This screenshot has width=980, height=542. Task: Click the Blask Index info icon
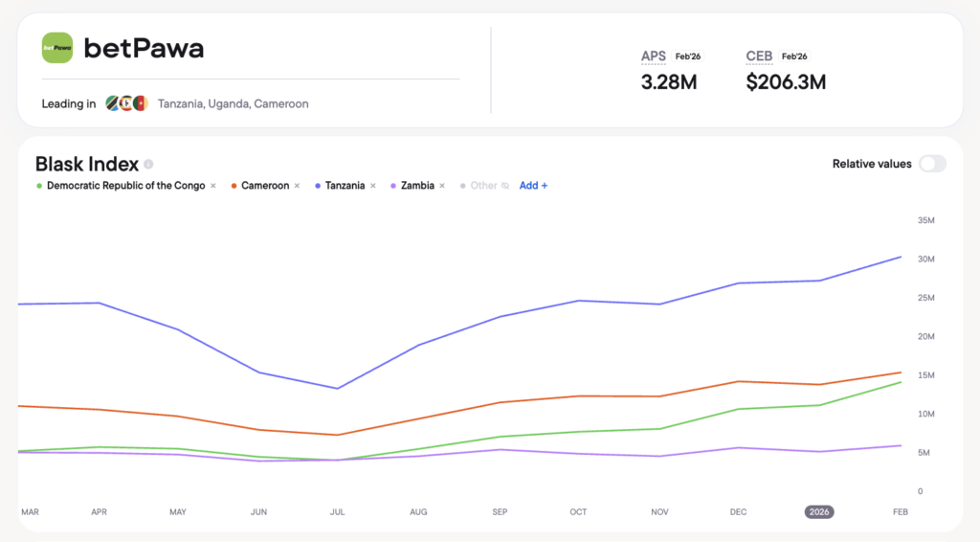point(148,165)
